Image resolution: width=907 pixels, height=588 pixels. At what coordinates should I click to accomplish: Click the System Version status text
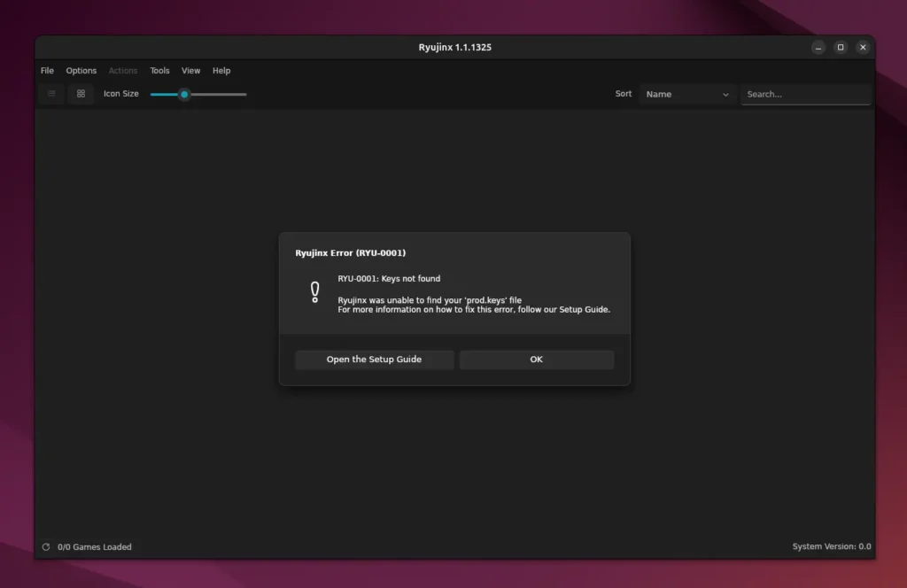831,547
